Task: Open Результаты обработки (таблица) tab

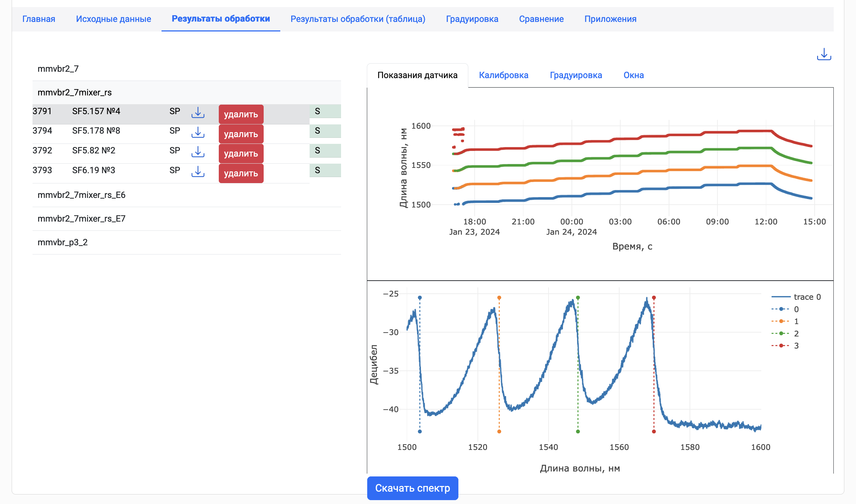Action: (x=358, y=19)
